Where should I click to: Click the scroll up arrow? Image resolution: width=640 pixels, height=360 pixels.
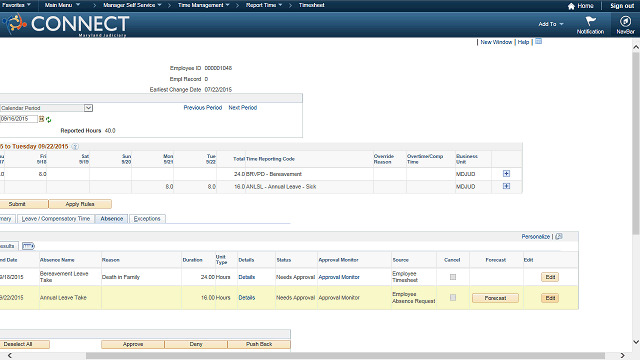(x=636, y=47)
